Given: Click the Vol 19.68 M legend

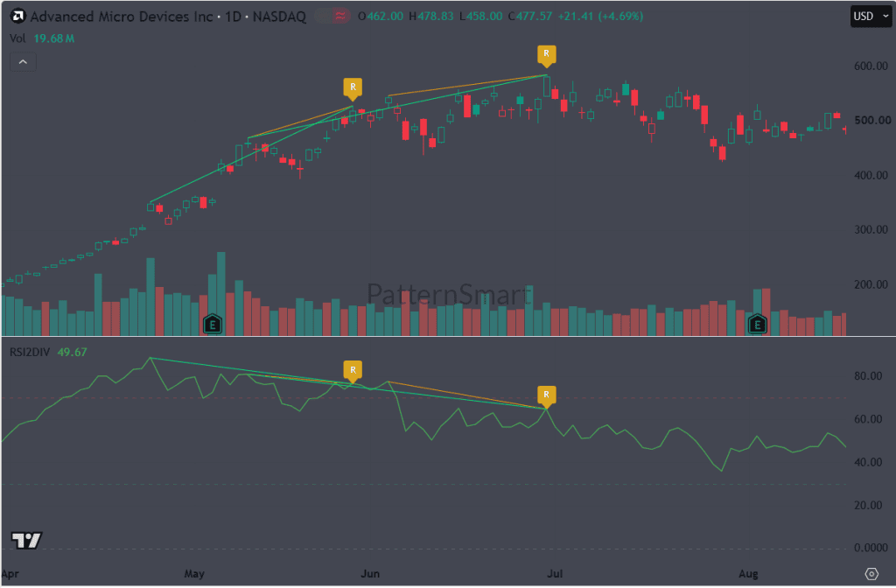Looking at the screenshot, I should pos(42,38).
